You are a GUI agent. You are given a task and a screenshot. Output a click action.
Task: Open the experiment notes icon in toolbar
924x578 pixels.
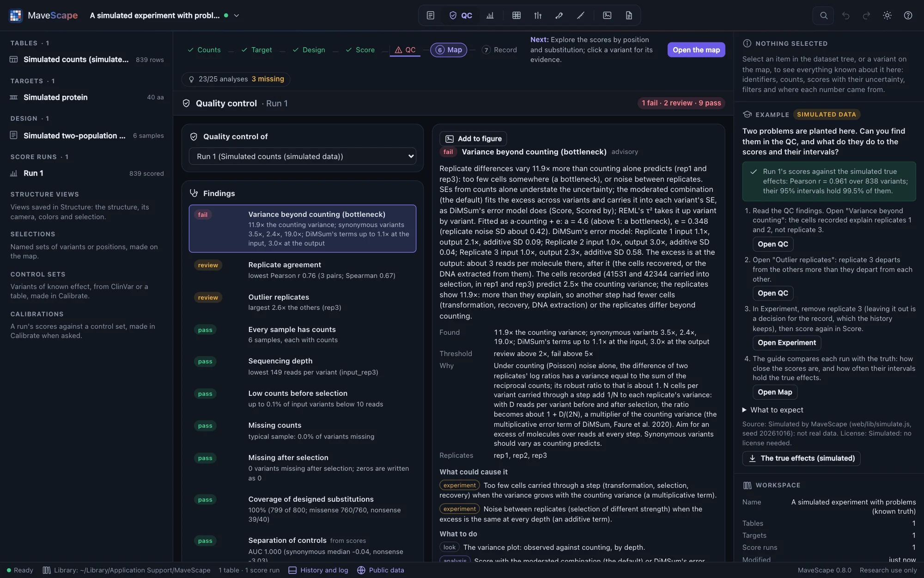[431, 15]
